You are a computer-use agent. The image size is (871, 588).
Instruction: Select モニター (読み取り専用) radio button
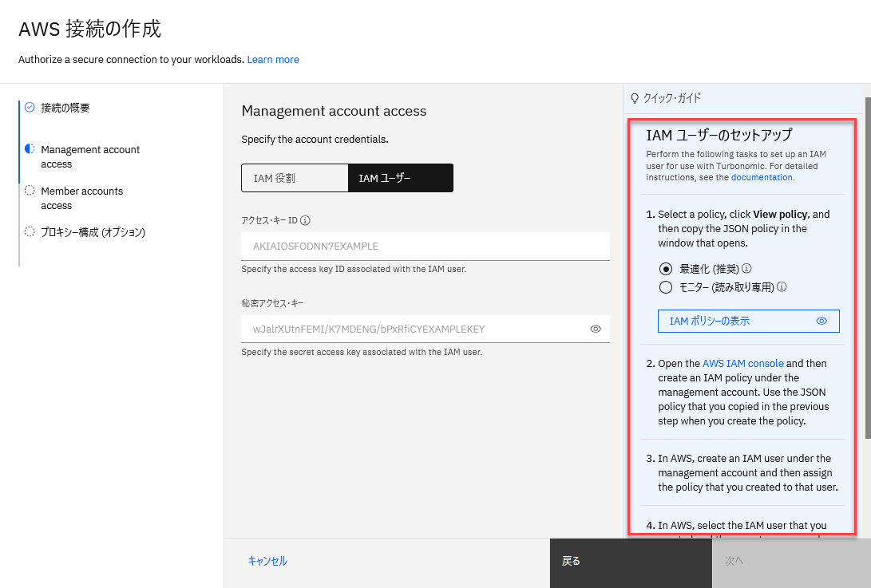666,287
